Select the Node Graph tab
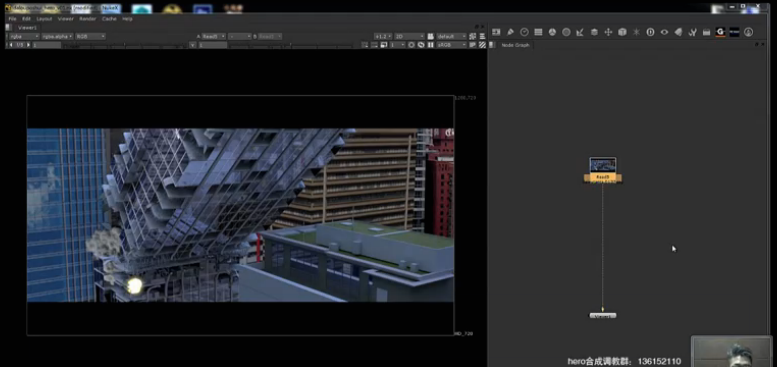 pyautogui.click(x=515, y=45)
